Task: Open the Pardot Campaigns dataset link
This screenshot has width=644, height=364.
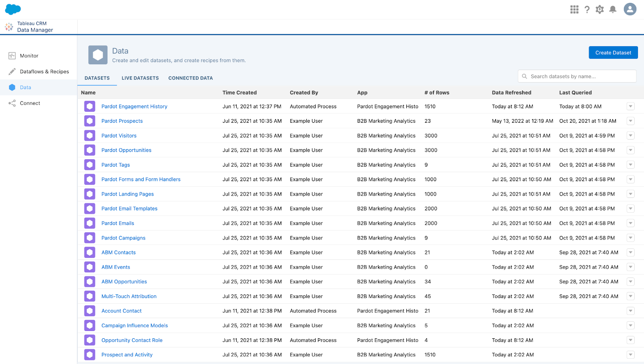Action: [x=123, y=238]
